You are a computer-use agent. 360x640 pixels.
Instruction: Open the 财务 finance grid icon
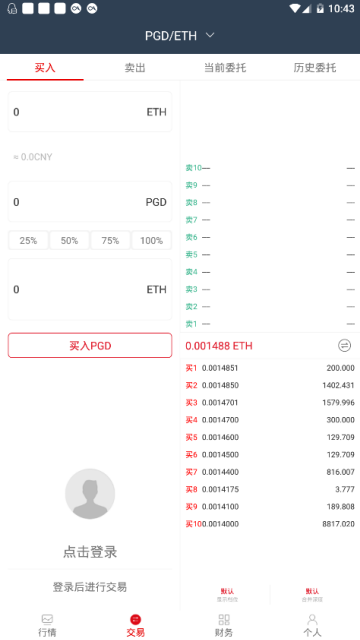tap(224, 620)
